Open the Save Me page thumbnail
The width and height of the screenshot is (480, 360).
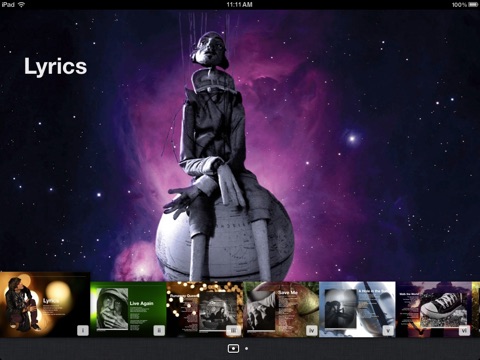tap(281, 309)
